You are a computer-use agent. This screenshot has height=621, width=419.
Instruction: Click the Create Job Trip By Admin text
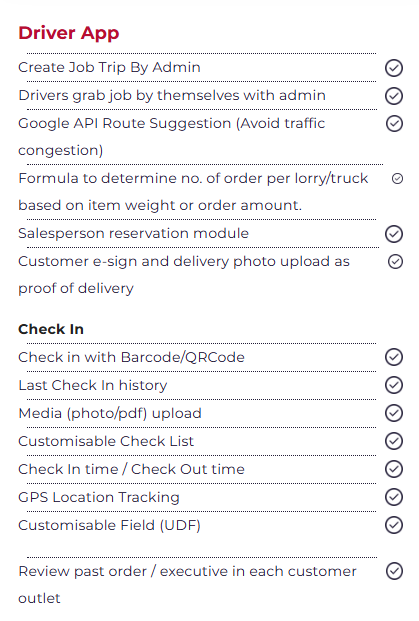(x=109, y=67)
